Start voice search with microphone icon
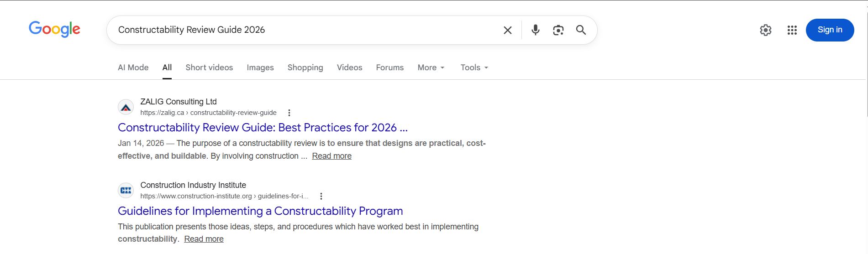The width and height of the screenshot is (868, 254). (x=536, y=30)
